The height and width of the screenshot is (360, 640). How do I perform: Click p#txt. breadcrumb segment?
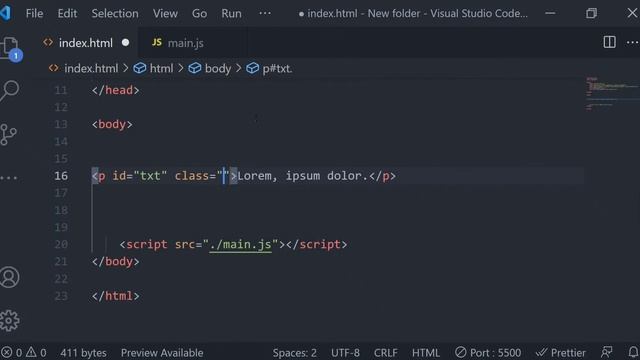pyautogui.click(x=277, y=69)
